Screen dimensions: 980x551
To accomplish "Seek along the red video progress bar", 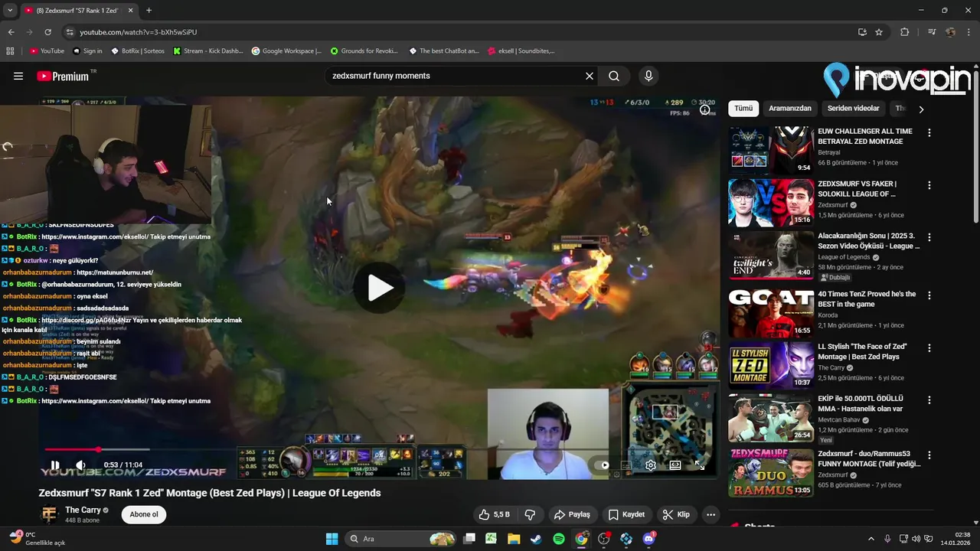I will (380, 449).
